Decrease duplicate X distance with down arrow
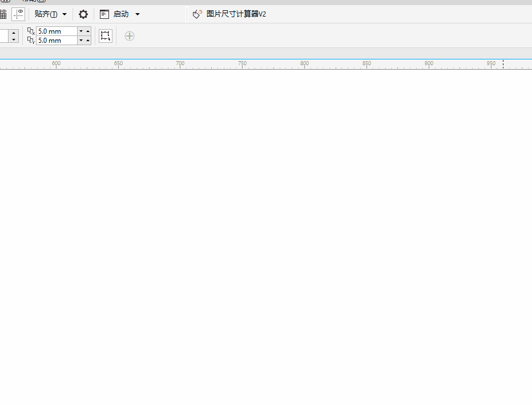The height and width of the screenshot is (404, 532). (80, 31)
